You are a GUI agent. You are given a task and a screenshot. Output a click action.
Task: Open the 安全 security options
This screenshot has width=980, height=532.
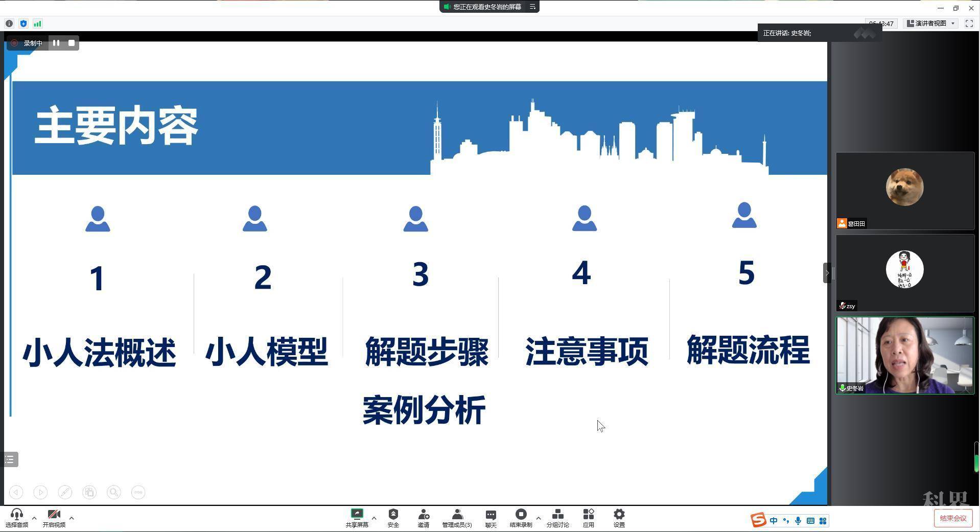(393, 518)
